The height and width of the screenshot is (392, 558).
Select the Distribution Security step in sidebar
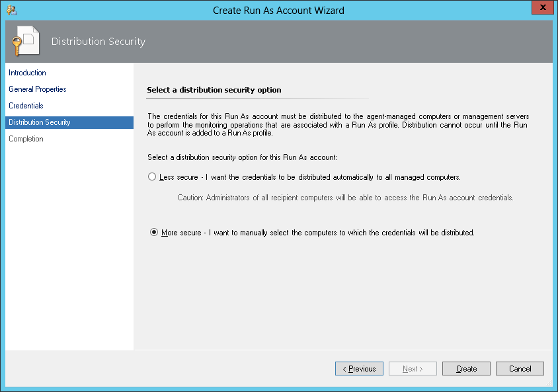pos(40,122)
